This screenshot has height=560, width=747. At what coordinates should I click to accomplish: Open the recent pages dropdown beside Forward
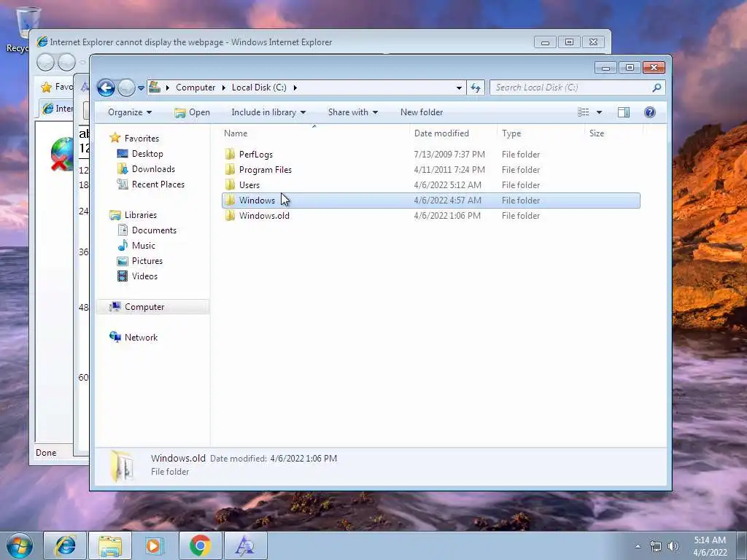click(x=141, y=88)
